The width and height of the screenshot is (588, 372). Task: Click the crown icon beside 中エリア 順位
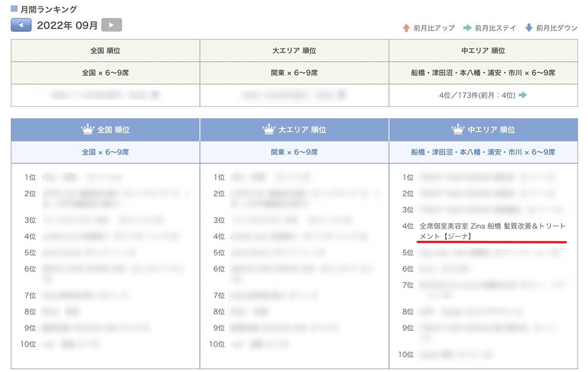(458, 129)
